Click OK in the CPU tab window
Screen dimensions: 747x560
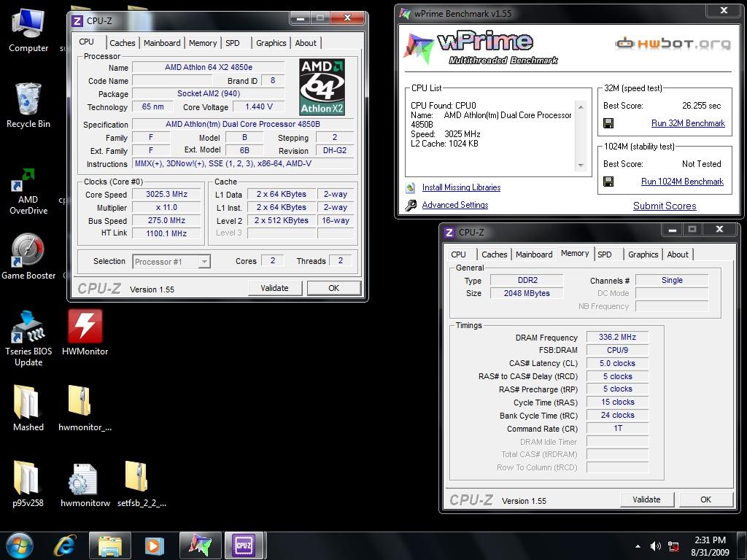[333, 288]
